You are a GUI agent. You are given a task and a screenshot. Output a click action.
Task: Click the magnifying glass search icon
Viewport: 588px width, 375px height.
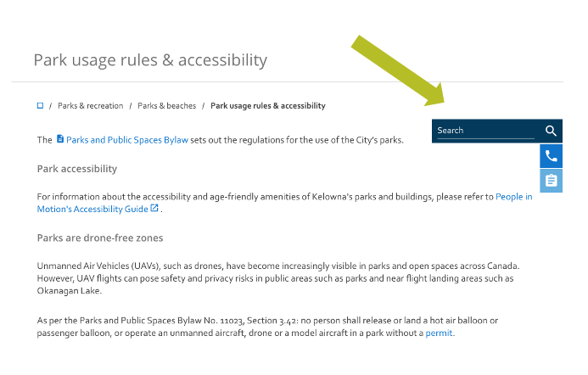(x=551, y=131)
